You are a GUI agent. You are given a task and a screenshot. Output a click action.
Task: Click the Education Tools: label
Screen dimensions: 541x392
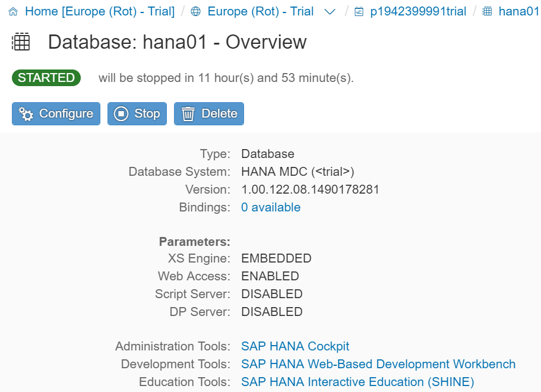[x=185, y=382]
